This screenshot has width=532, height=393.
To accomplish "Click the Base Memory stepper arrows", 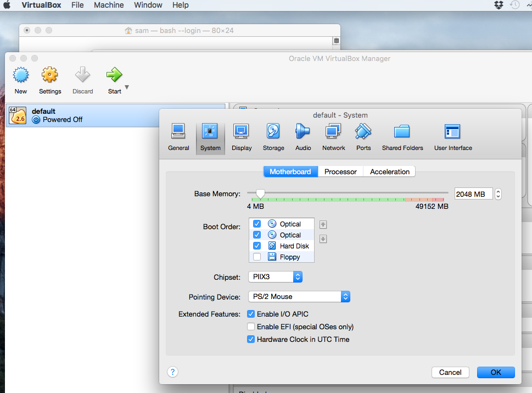I will (498, 194).
